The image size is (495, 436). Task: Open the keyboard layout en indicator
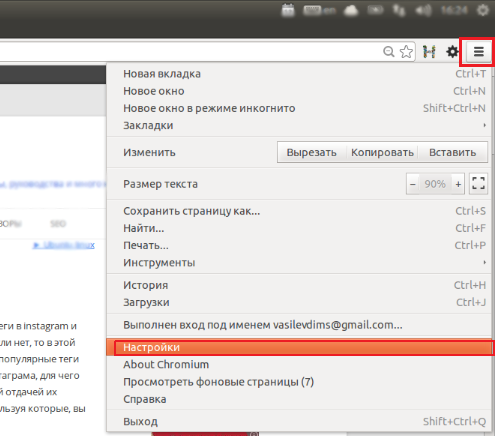[319, 11]
